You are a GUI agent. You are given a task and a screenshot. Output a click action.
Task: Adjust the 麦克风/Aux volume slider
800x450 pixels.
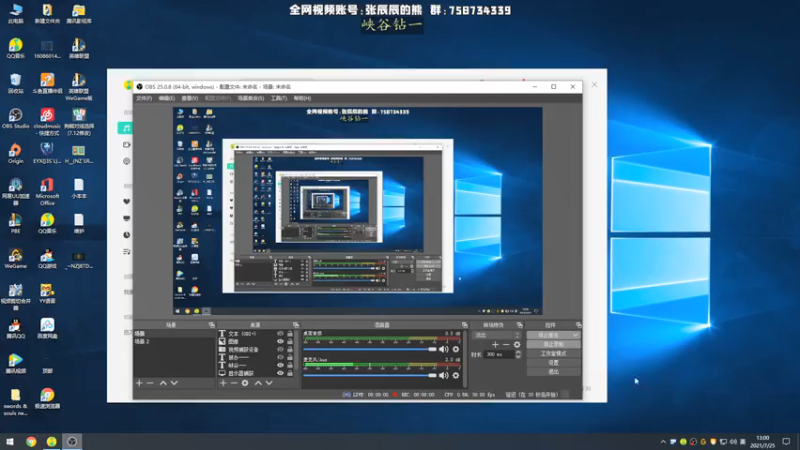(369, 376)
